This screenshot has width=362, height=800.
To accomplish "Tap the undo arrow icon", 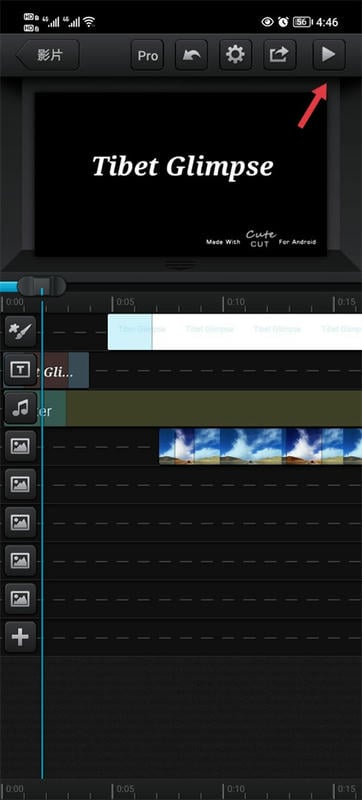I will 192,55.
